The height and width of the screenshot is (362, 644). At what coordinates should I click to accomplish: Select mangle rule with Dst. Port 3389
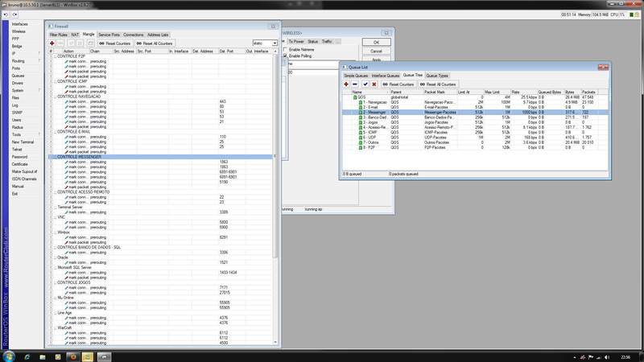point(160,212)
